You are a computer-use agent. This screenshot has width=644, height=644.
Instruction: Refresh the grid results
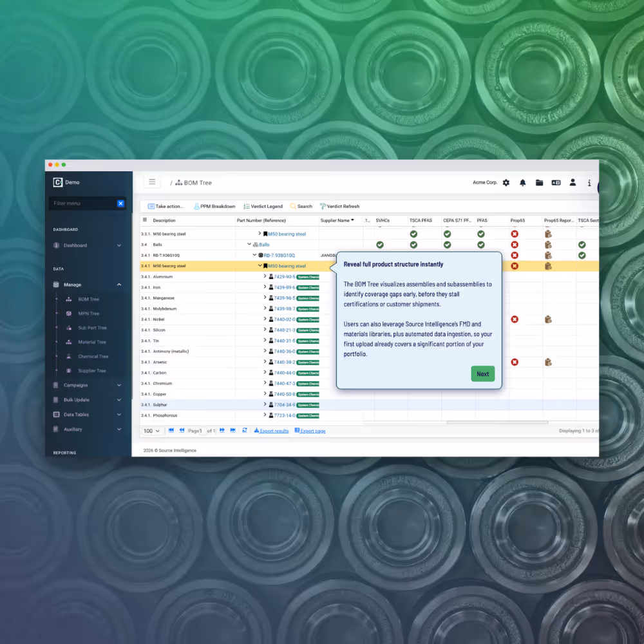pyautogui.click(x=245, y=430)
